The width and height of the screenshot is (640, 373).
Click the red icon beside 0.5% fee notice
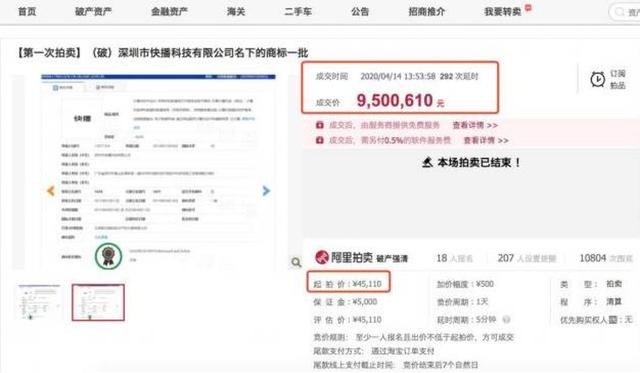click(x=320, y=140)
